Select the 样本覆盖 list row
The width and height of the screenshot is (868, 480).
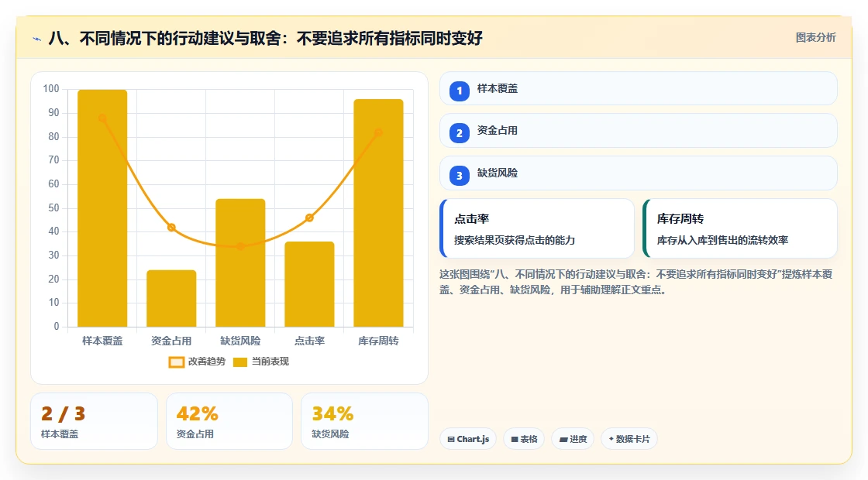(x=639, y=88)
